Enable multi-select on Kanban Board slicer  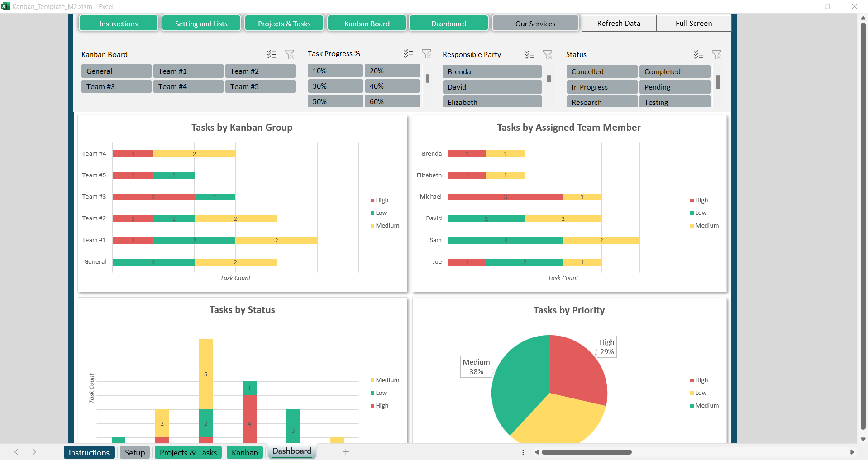click(272, 54)
